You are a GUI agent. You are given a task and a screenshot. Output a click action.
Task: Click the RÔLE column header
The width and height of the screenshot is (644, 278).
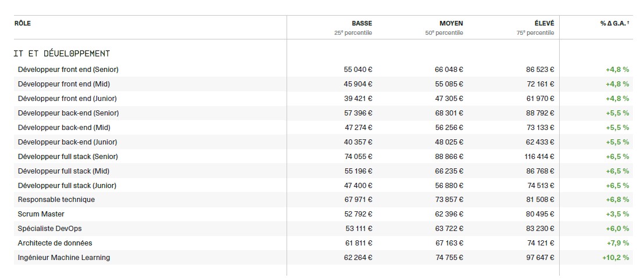click(23, 23)
